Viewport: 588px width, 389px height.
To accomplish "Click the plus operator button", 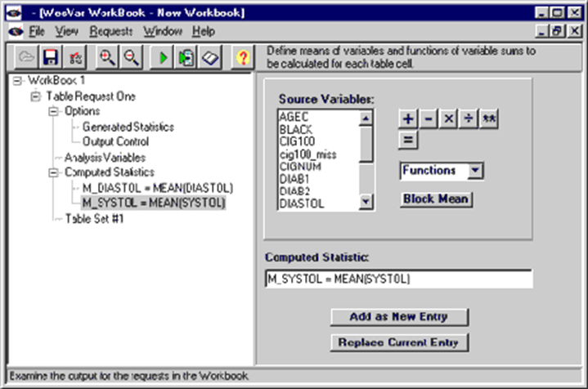I will (408, 118).
